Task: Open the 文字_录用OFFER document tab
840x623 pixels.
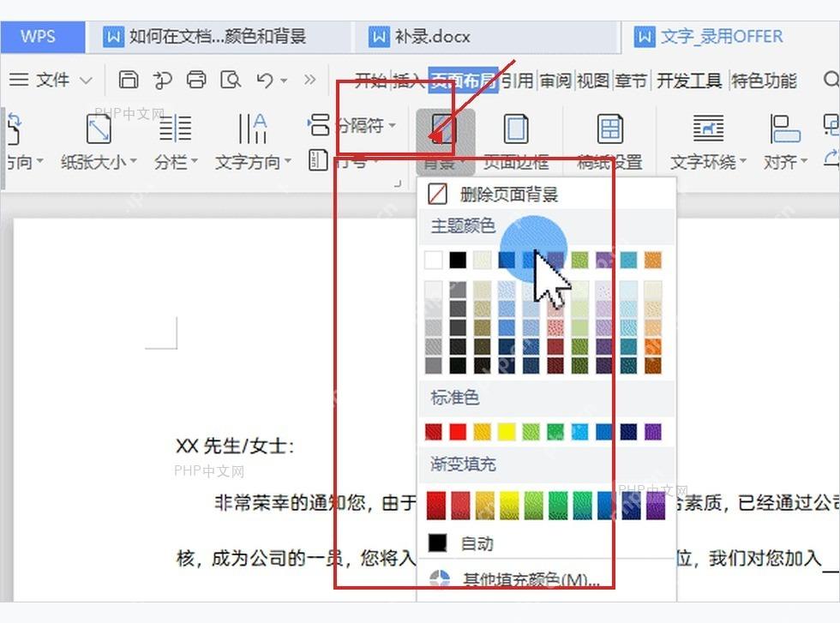Action: point(730,37)
